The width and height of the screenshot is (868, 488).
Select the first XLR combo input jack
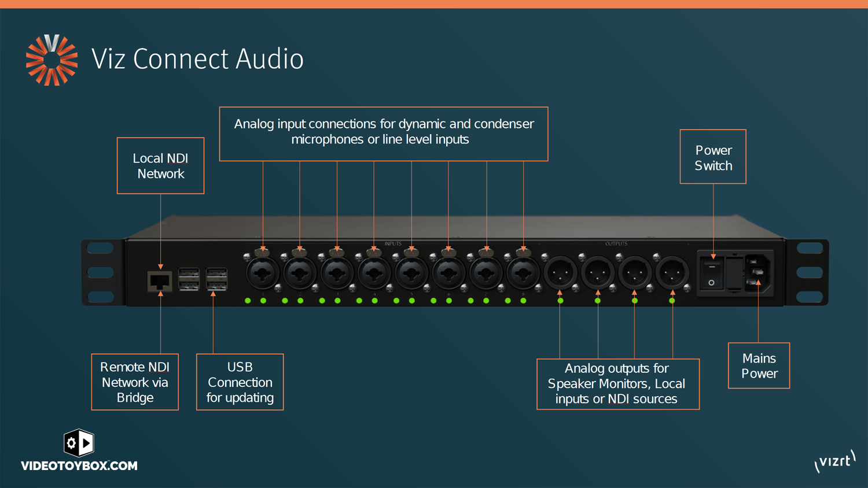263,272
